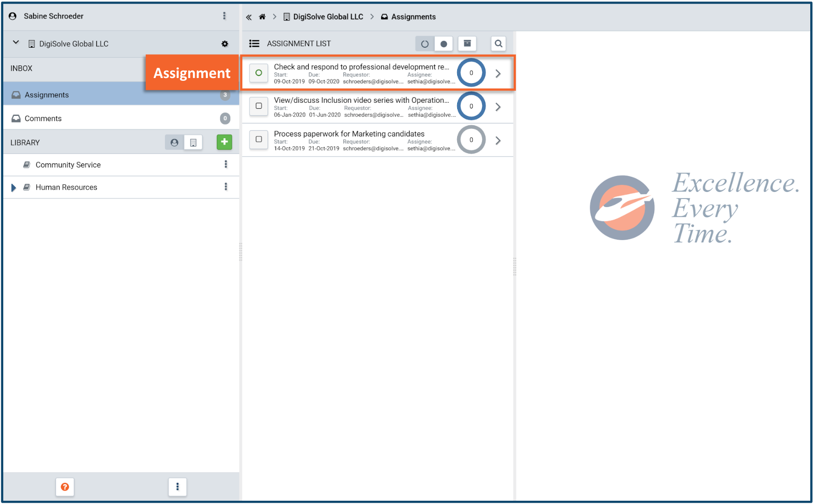Click the INBOX section header
Image resolution: width=814 pixels, height=504 pixels.
click(x=21, y=68)
